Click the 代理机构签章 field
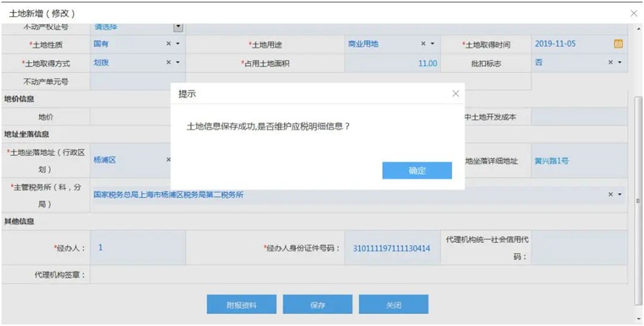The image size is (644, 326). (x=359, y=274)
